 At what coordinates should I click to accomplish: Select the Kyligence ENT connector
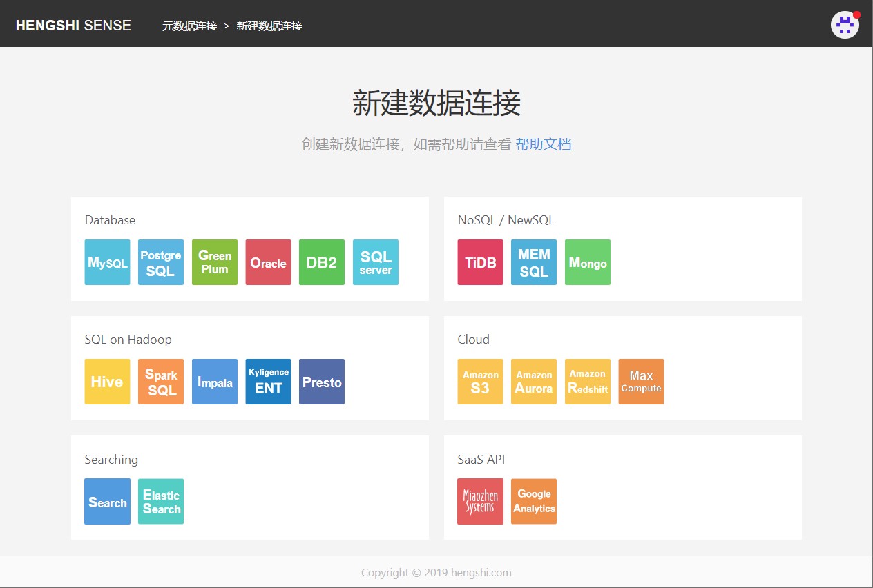268,382
